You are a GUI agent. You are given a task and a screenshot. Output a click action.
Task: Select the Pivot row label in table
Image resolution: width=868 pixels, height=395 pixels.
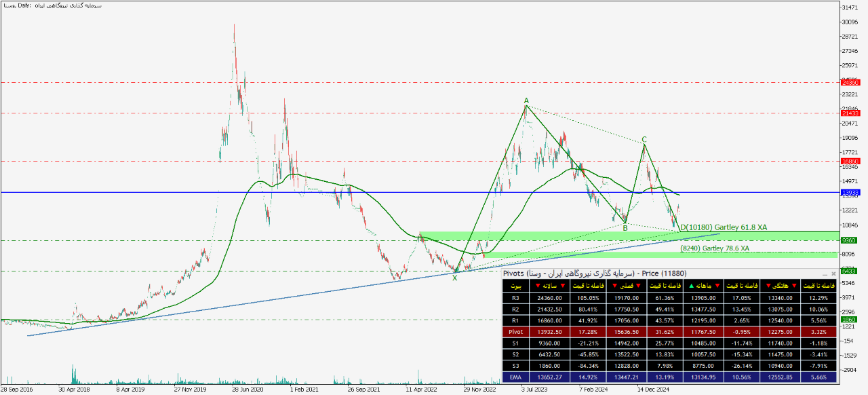point(517,332)
